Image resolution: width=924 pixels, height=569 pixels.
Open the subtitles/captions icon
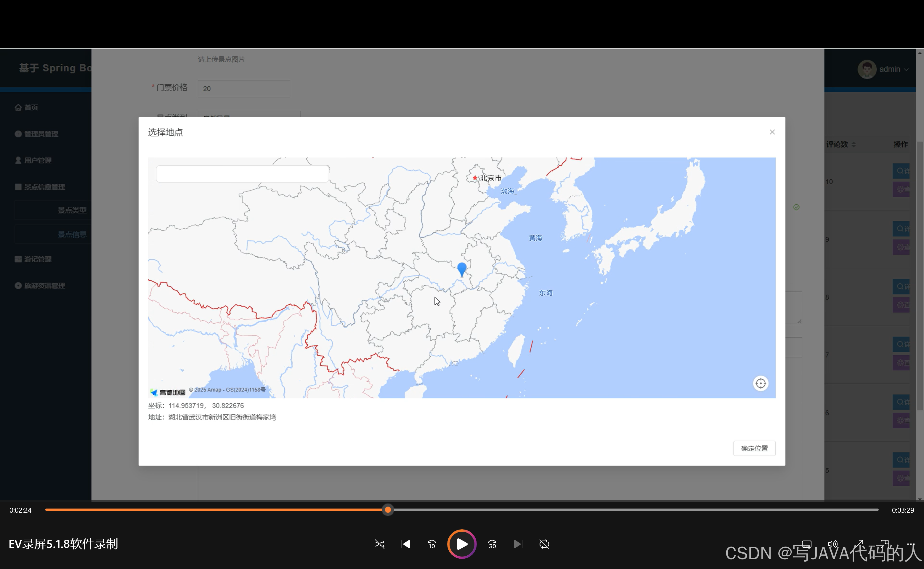pos(806,544)
